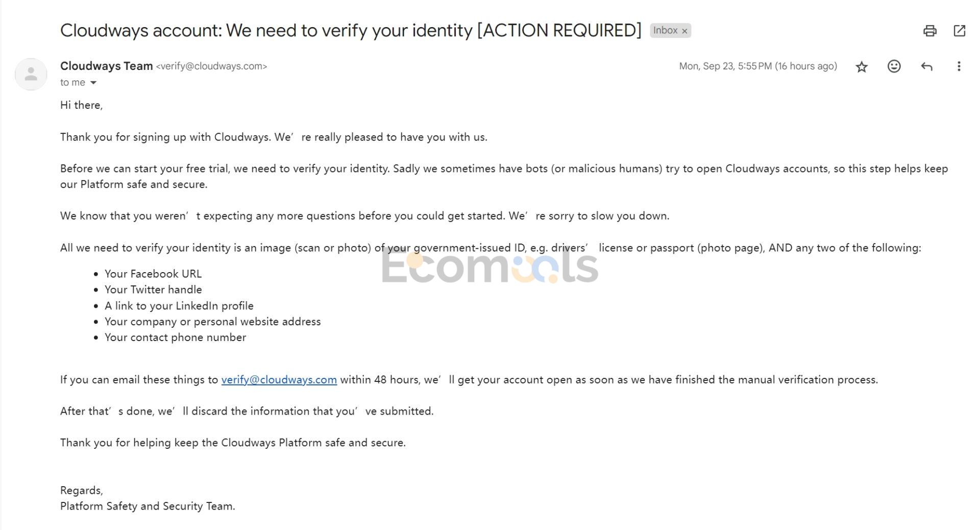Click the Mon, Sep 23 timestamp
The image size is (980, 530).
click(x=758, y=66)
